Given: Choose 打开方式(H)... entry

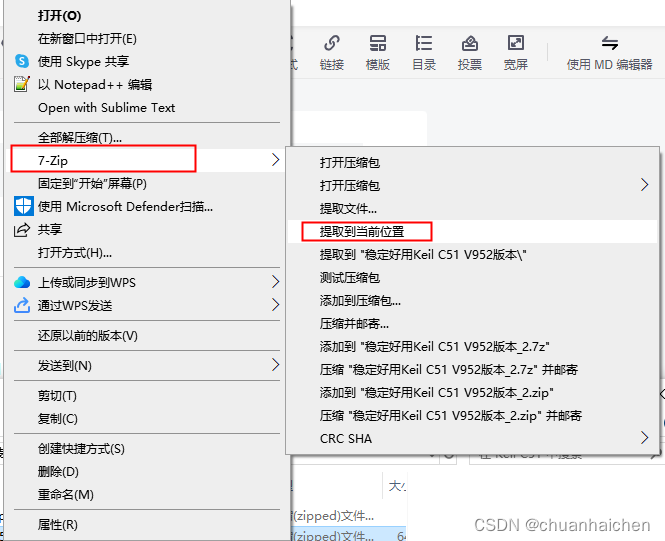Looking at the screenshot, I should 75,253.
